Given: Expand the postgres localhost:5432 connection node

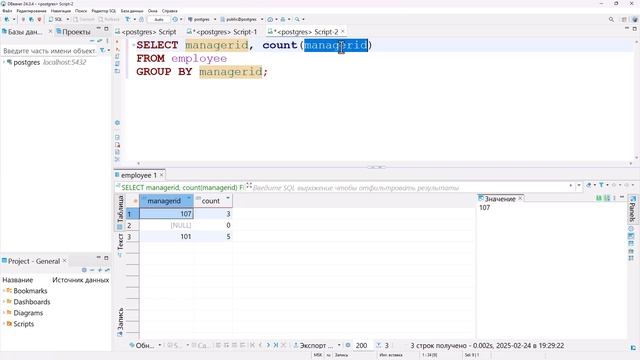Looking at the screenshot, I should click(4, 62).
